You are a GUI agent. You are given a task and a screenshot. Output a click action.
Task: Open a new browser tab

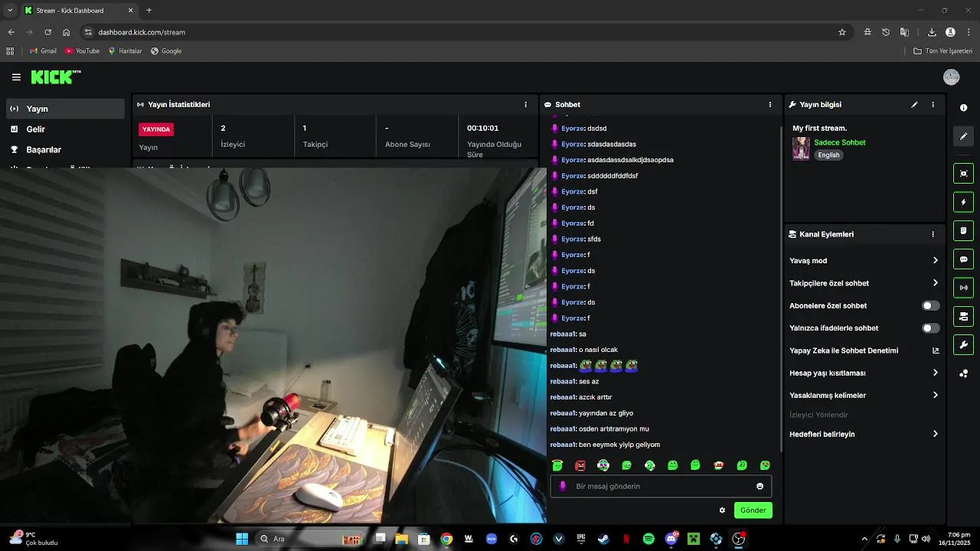[x=149, y=11]
